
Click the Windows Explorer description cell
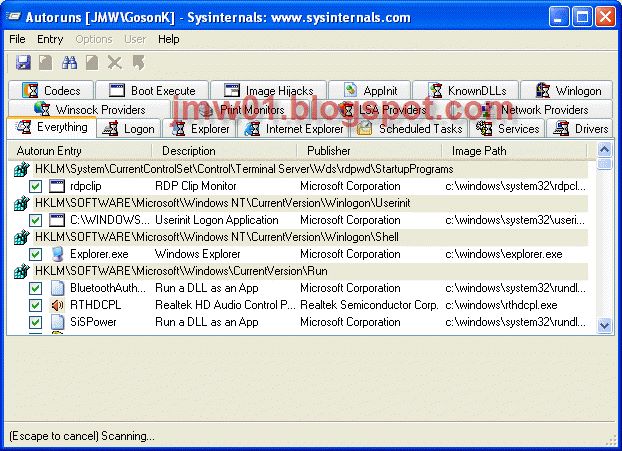[x=198, y=254]
